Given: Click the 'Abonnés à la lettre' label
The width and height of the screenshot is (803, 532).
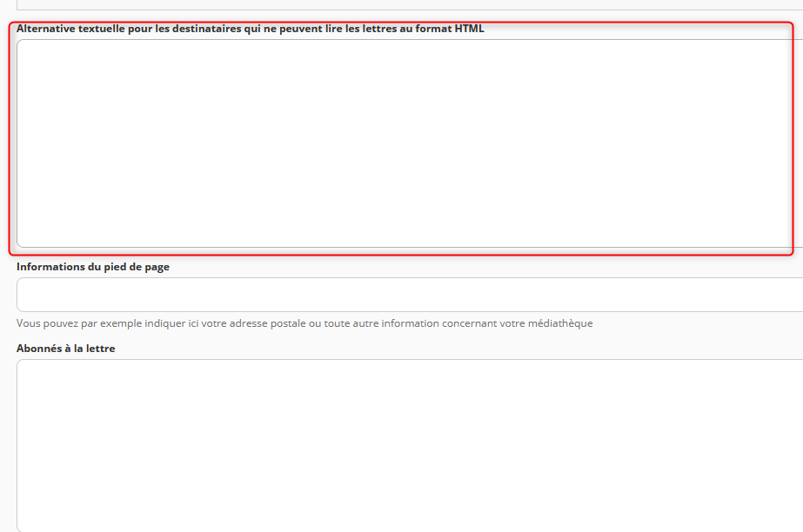Looking at the screenshot, I should (66, 349).
